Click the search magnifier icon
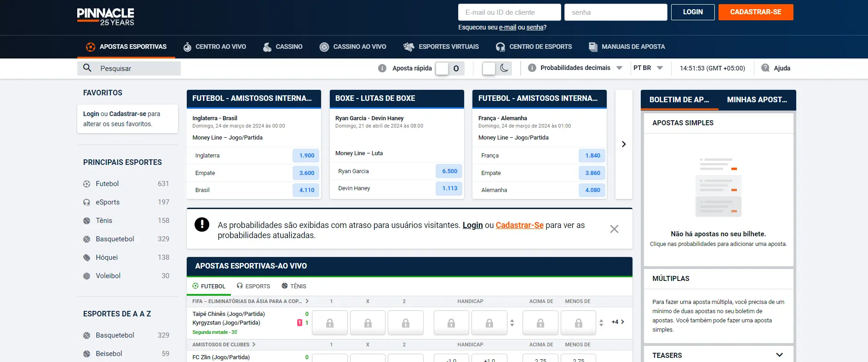868x362 pixels. tap(87, 68)
